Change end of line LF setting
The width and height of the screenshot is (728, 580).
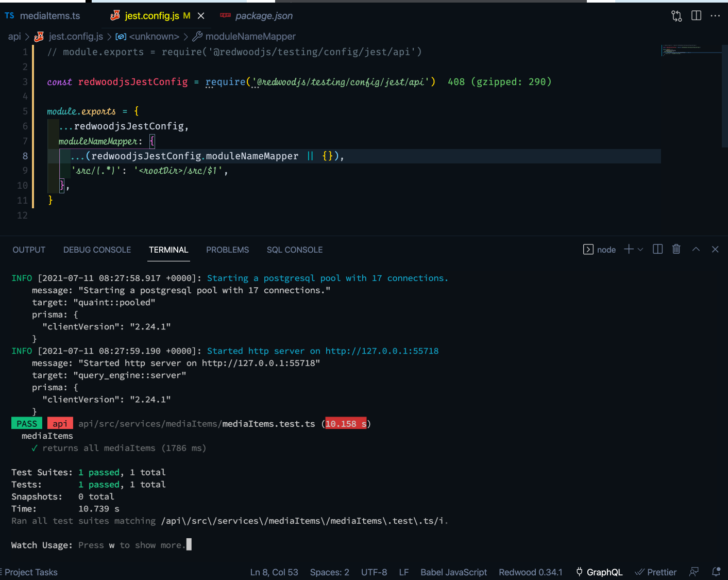[404, 572]
